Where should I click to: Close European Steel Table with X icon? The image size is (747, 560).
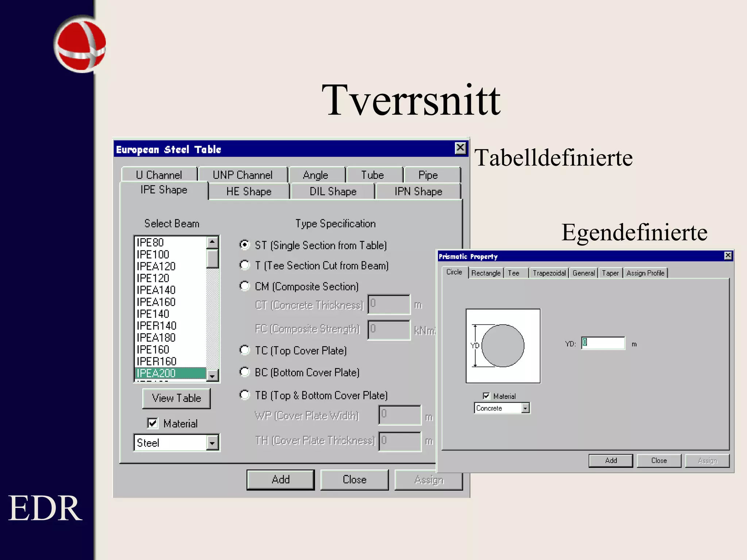(460, 148)
